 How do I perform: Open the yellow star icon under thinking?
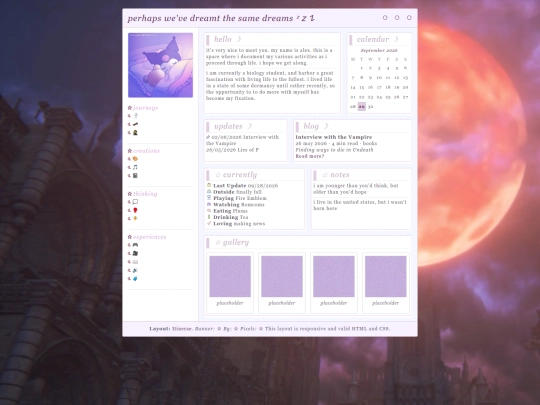coord(135,218)
